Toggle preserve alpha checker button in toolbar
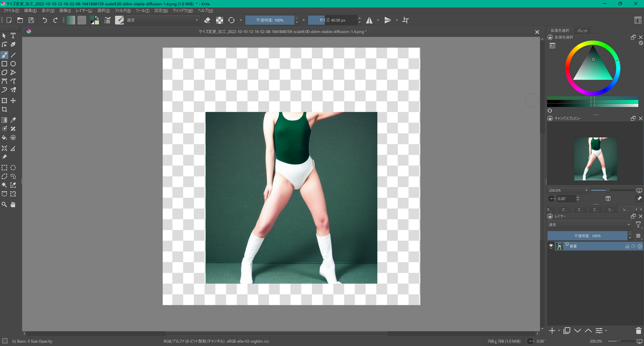The height and width of the screenshot is (346, 644). 219,20
